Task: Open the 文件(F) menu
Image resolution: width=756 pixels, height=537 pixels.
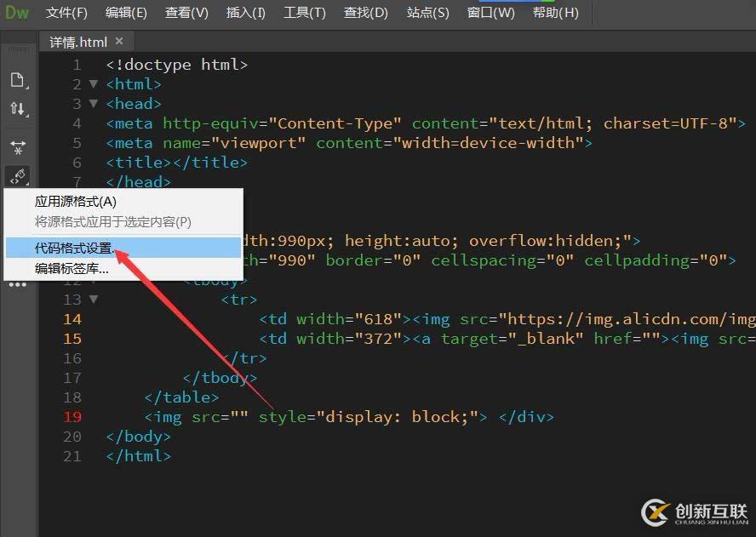Action: coord(66,13)
